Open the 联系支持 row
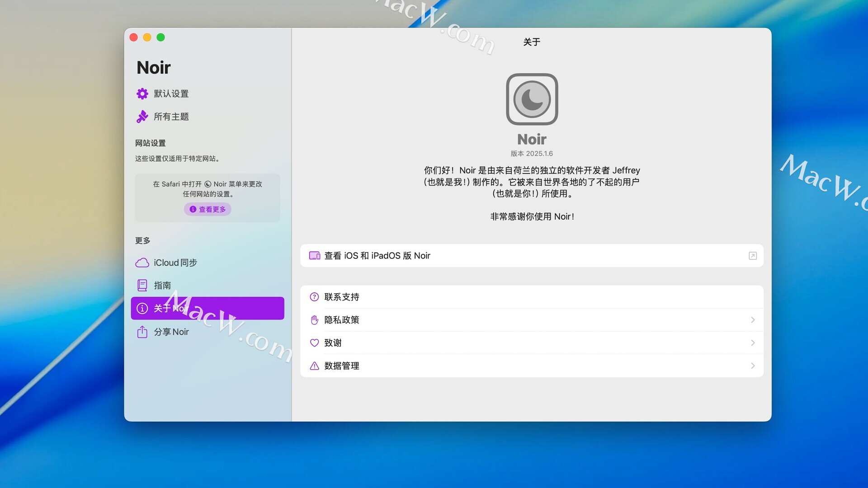The height and width of the screenshot is (488, 868). (532, 297)
